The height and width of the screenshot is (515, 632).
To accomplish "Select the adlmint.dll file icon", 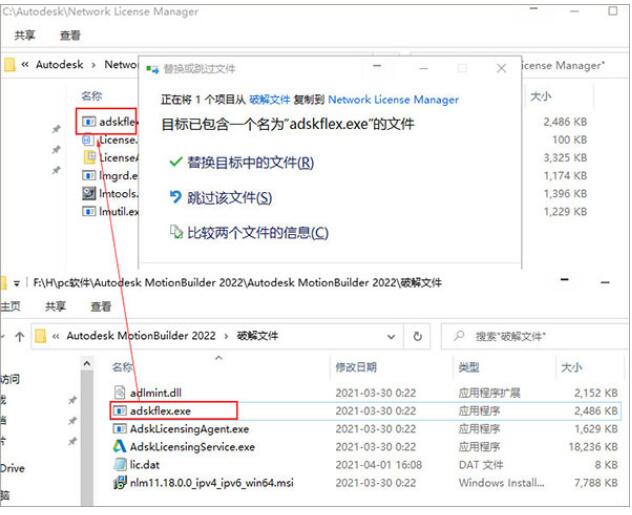I will (120, 392).
